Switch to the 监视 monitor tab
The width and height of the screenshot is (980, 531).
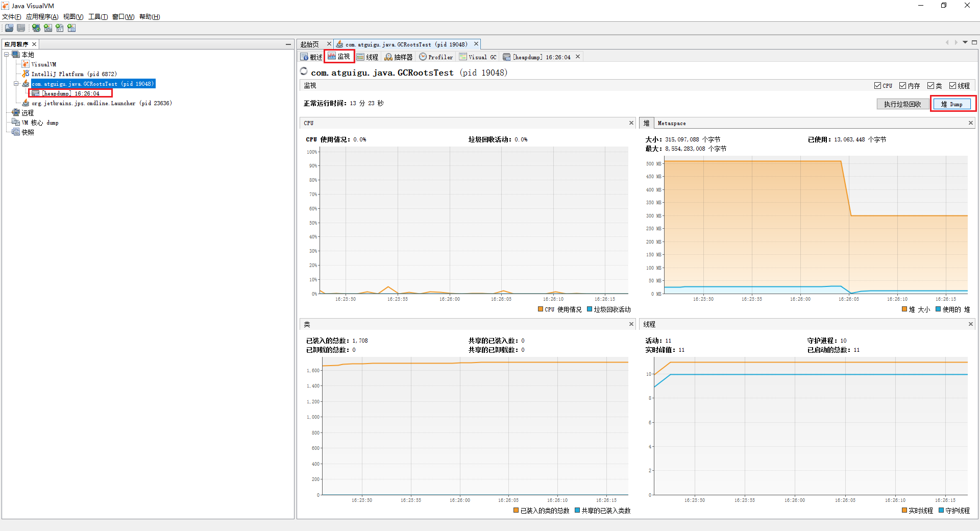click(339, 57)
